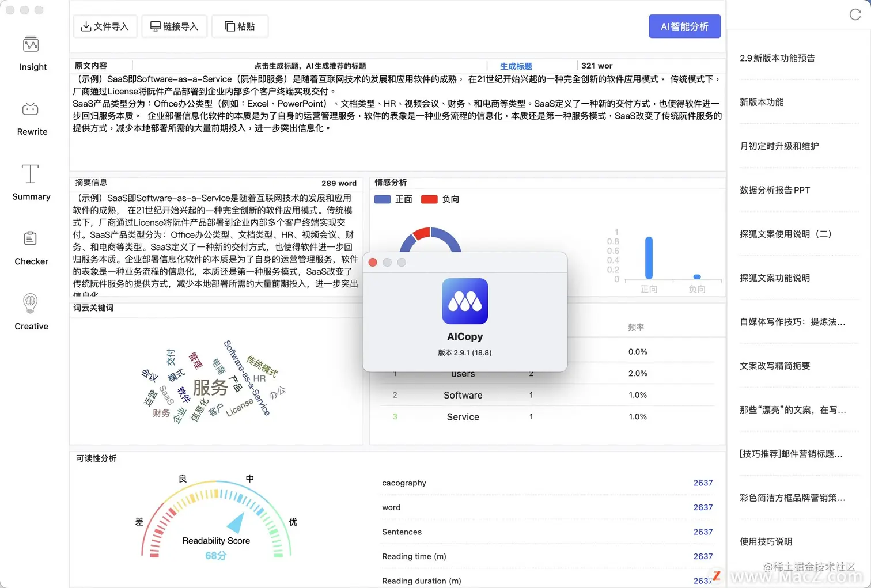The width and height of the screenshot is (871, 588).
Task: Open 那些"漂亮"的文案 entry
Action: pos(793,410)
